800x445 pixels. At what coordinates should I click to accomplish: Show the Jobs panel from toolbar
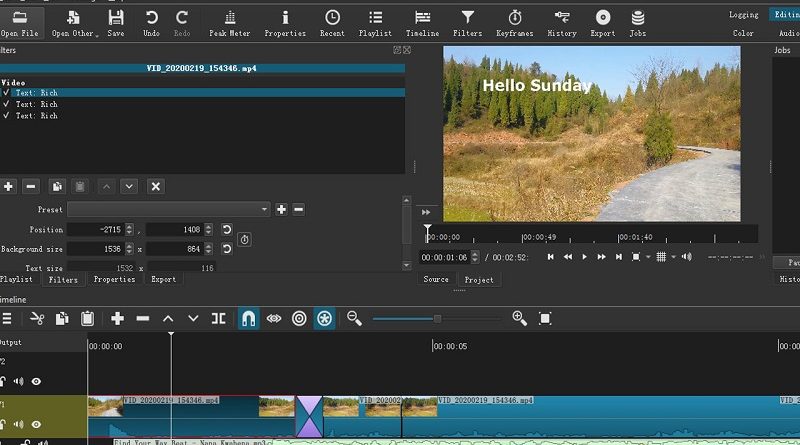pos(637,23)
